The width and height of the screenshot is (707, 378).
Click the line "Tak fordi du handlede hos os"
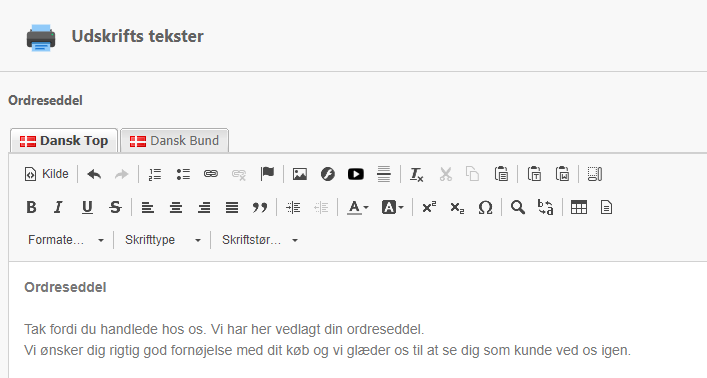(x=115, y=329)
